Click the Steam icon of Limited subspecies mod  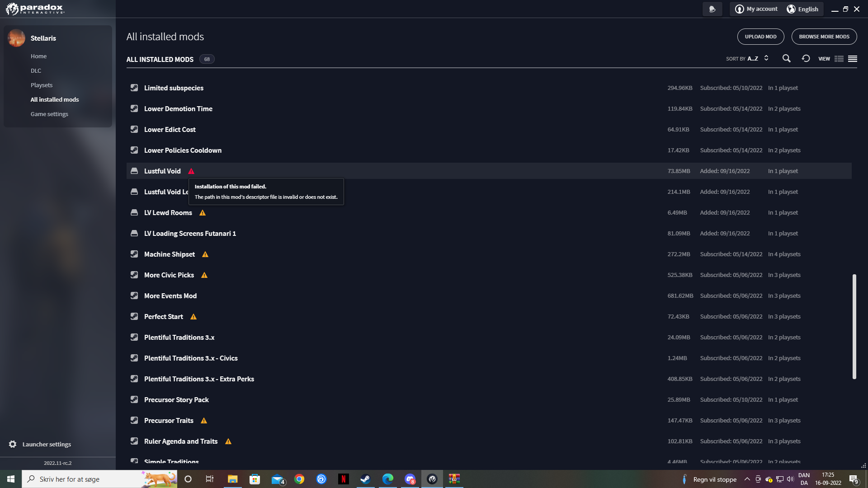(134, 88)
